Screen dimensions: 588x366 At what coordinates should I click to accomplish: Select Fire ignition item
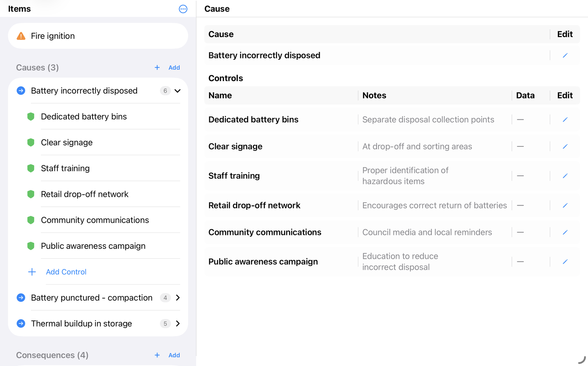tap(98, 36)
